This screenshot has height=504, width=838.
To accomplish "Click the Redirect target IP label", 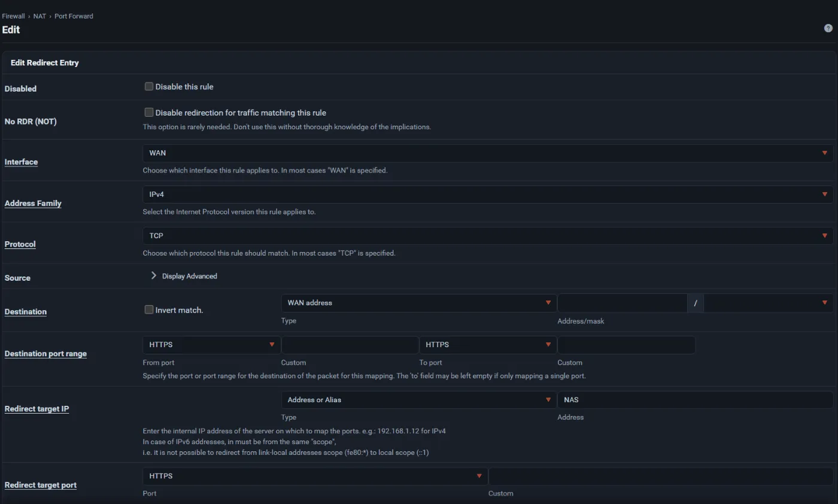I will (x=37, y=409).
